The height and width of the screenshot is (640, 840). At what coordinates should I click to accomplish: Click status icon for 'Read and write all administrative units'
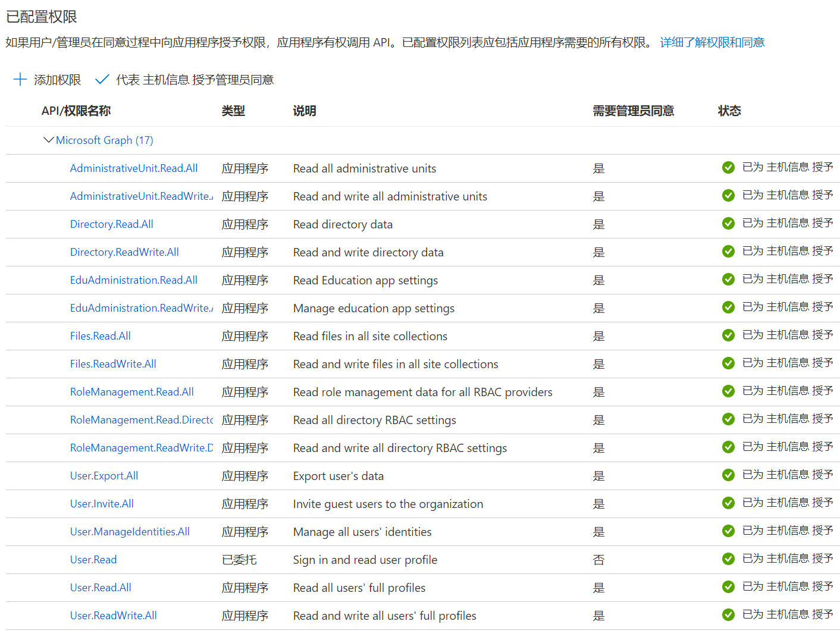[728, 196]
